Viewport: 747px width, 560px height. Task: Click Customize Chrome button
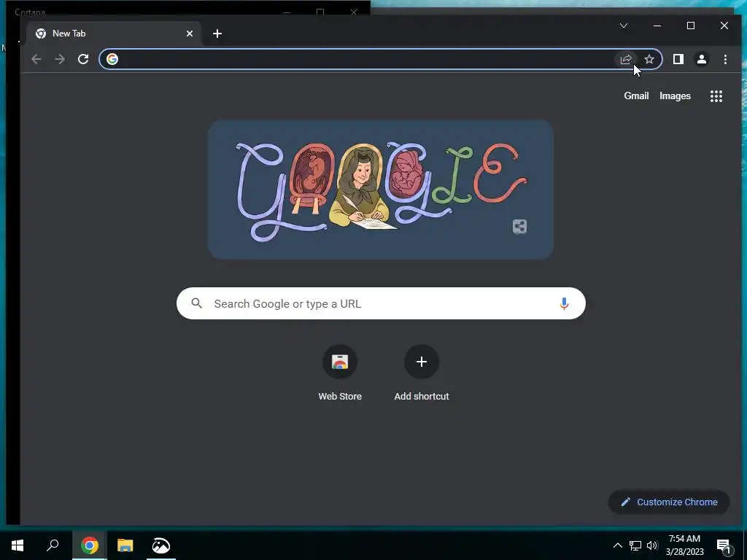pyautogui.click(x=669, y=502)
